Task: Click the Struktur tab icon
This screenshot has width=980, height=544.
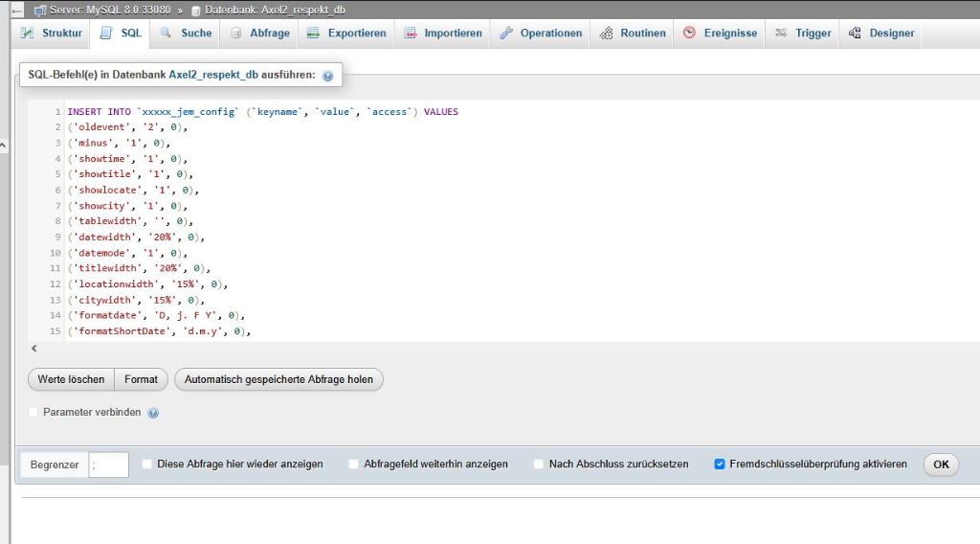Action: (28, 34)
